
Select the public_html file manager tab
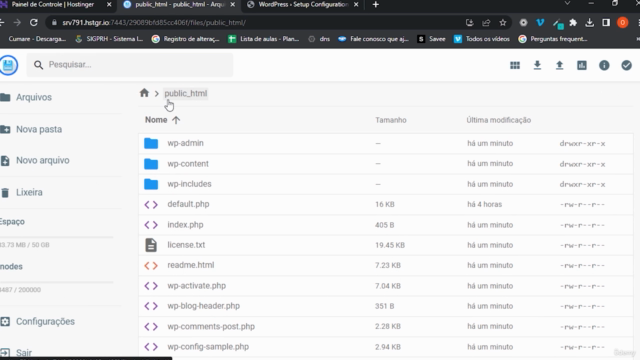(180, 4)
